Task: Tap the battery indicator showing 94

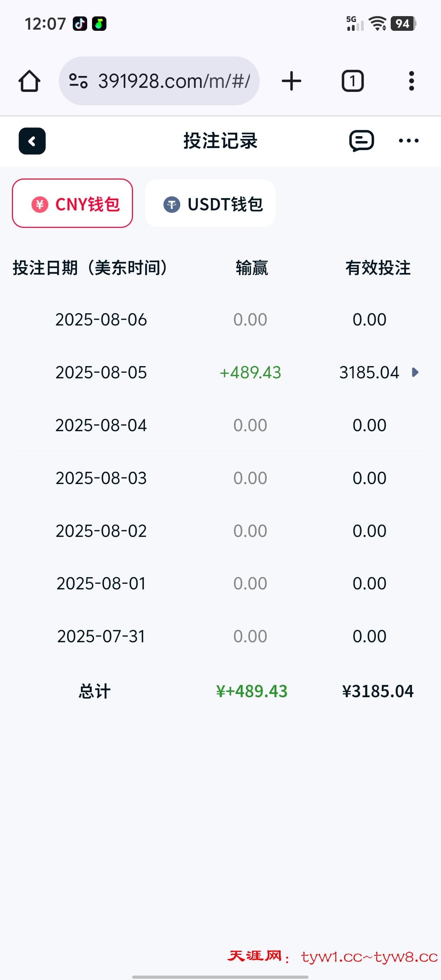Action: (x=403, y=23)
